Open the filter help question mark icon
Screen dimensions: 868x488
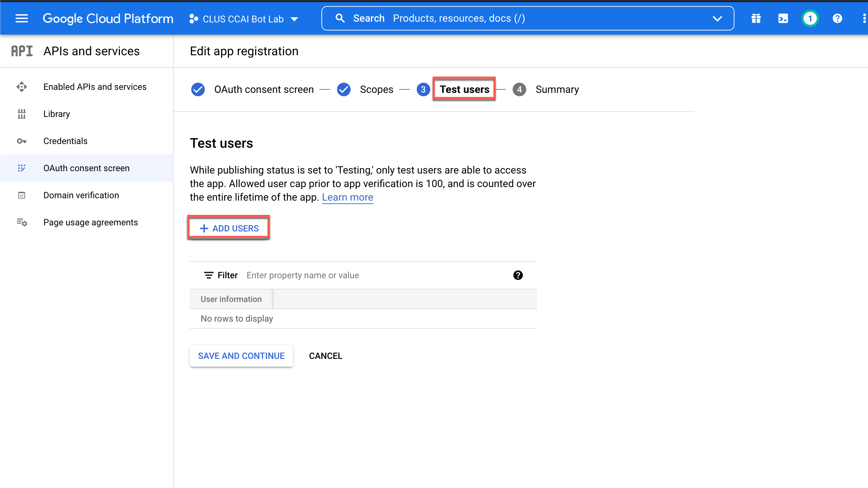[x=518, y=275]
